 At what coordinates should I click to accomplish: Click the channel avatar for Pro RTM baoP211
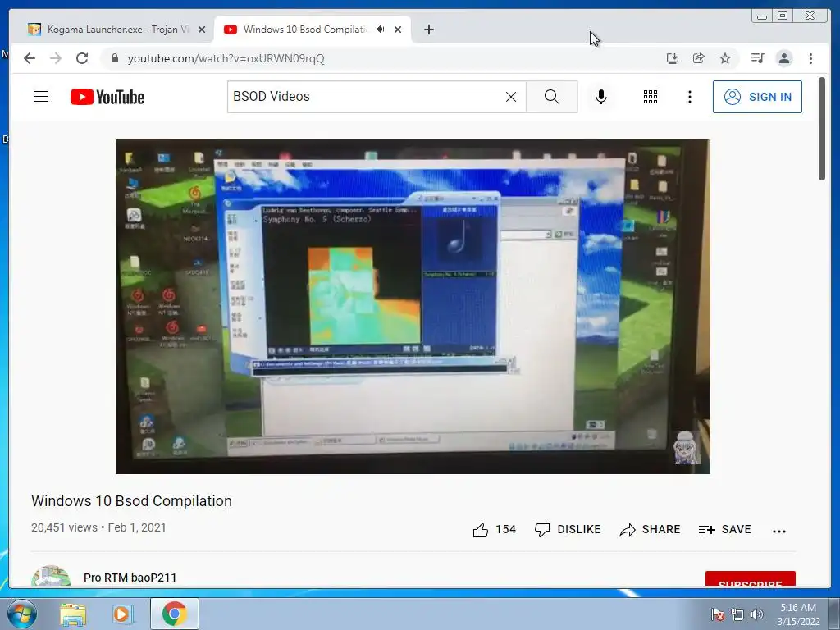click(x=51, y=577)
